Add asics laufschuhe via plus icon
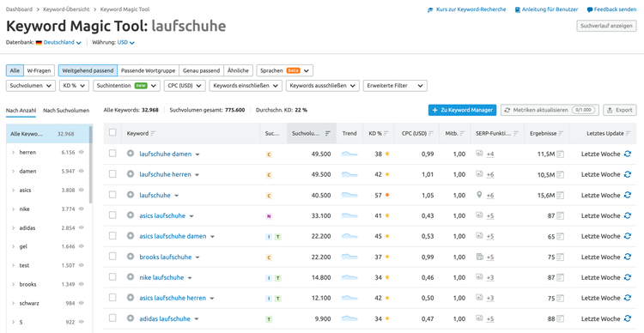Screen dimensions: 644x333 tap(131, 215)
